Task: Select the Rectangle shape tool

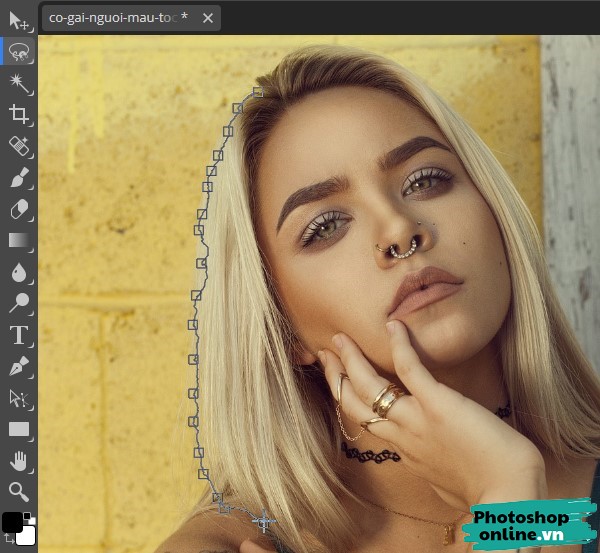Action: (x=18, y=429)
